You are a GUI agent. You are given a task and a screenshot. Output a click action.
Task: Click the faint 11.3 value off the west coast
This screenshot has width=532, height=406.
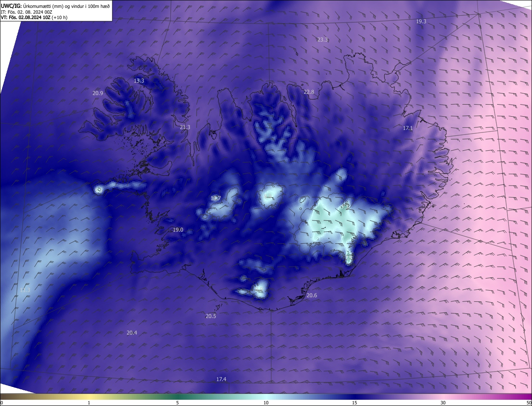25,290
